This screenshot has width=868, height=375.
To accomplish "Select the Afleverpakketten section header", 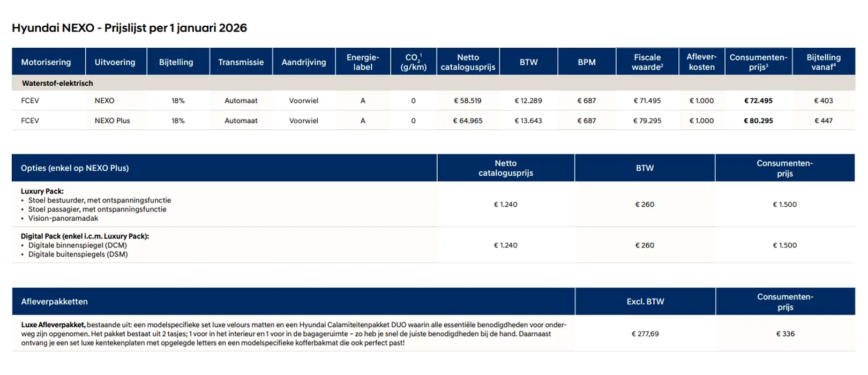I will click(x=54, y=302).
